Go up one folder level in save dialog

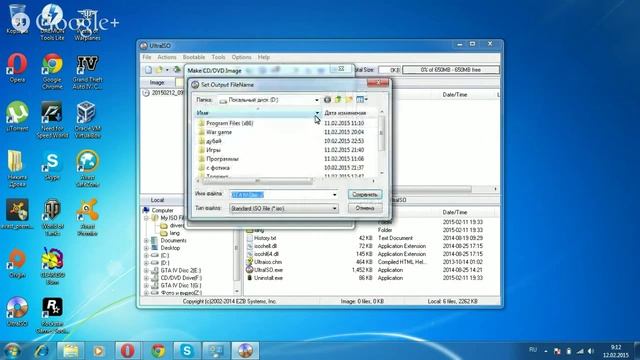click(x=338, y=100)
